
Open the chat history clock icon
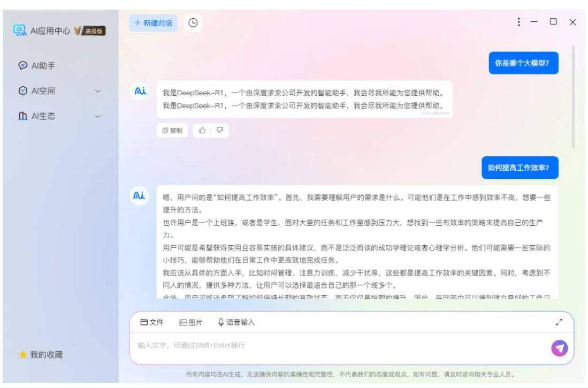click(193, 23)
